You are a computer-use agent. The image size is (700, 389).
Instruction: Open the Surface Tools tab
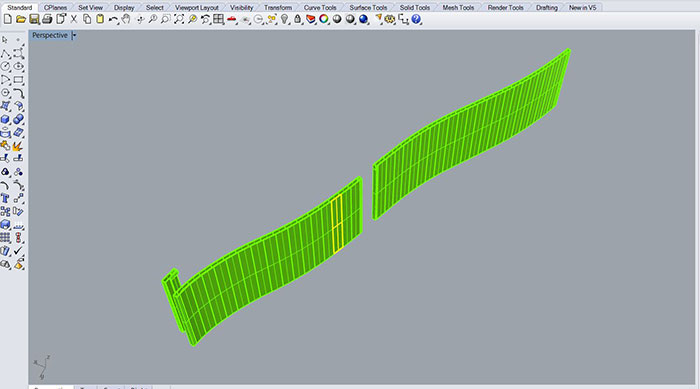(368, 8)
